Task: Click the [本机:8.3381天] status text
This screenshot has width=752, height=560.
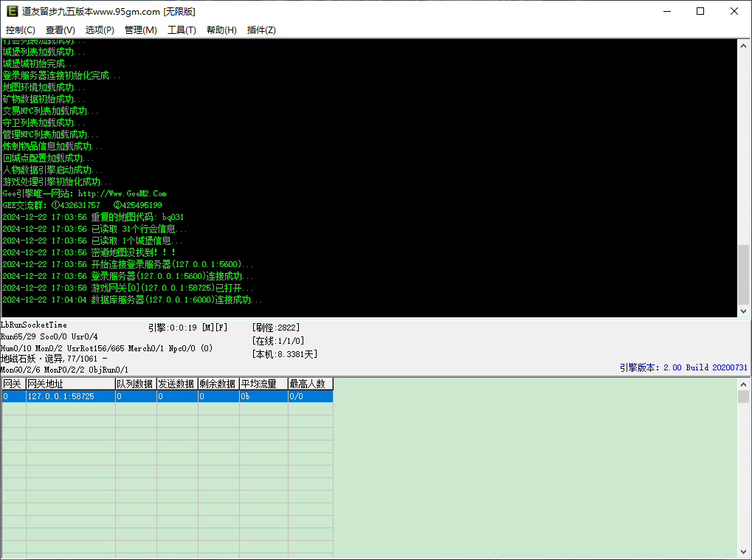Action: [x=284, y=354]
